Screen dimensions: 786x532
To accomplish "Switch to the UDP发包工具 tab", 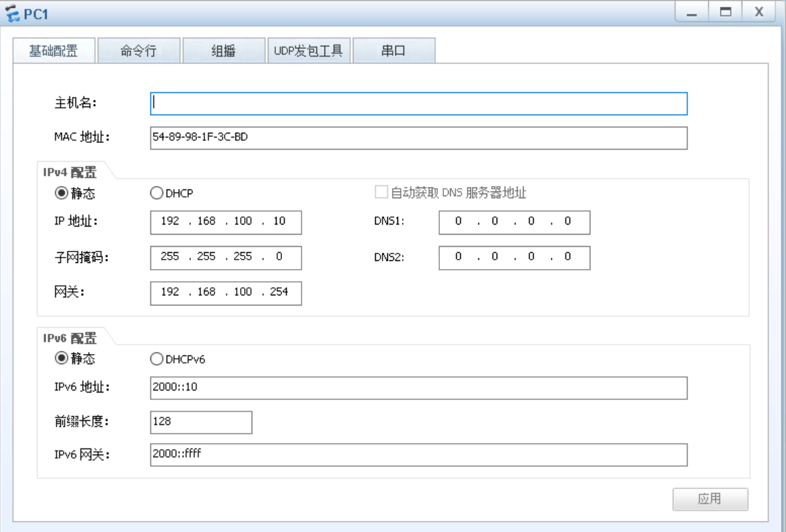I will [310, 50].
